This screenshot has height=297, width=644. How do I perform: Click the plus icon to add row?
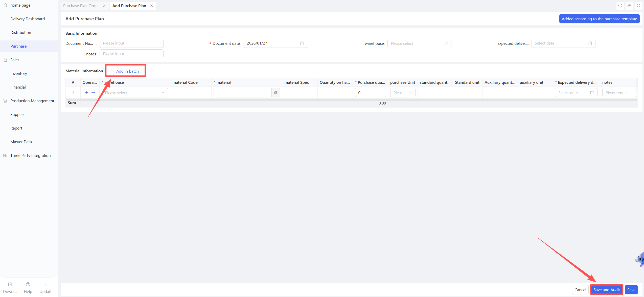(86, 93)
